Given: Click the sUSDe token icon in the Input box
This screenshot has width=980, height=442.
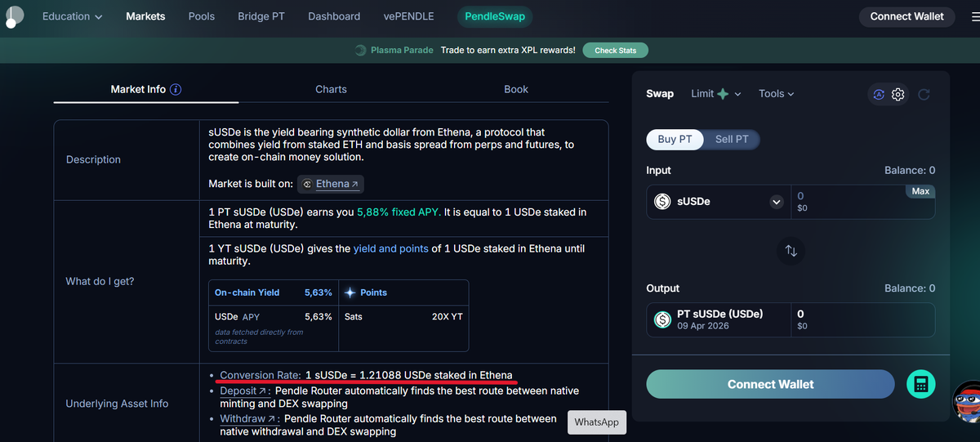Looking at the screenshot, I should [662, 201].
